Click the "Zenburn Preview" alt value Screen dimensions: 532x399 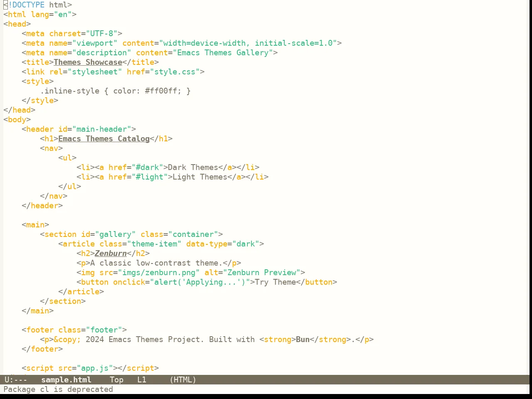click(261, 273)
